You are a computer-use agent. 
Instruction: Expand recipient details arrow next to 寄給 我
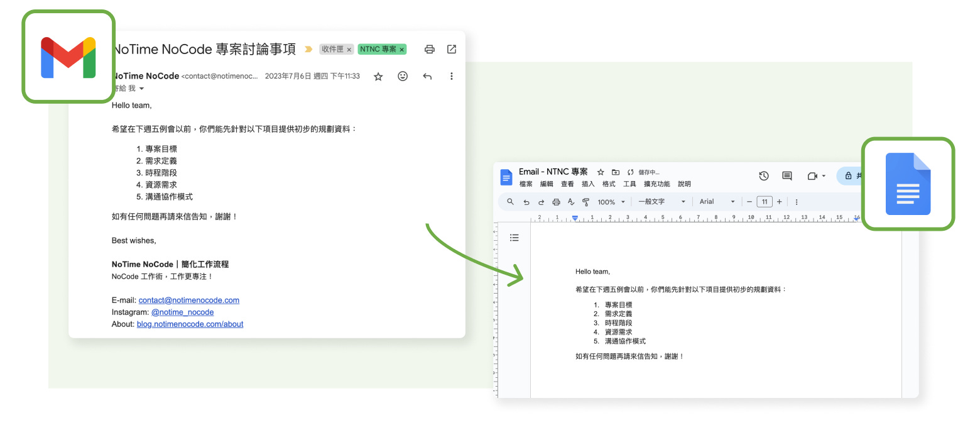coord(141,89)
